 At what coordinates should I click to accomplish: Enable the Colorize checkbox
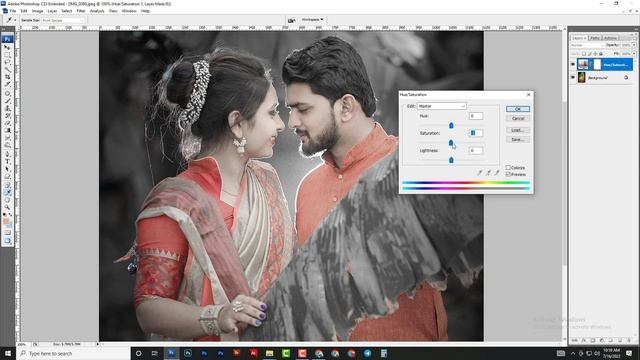coord(508,167)
